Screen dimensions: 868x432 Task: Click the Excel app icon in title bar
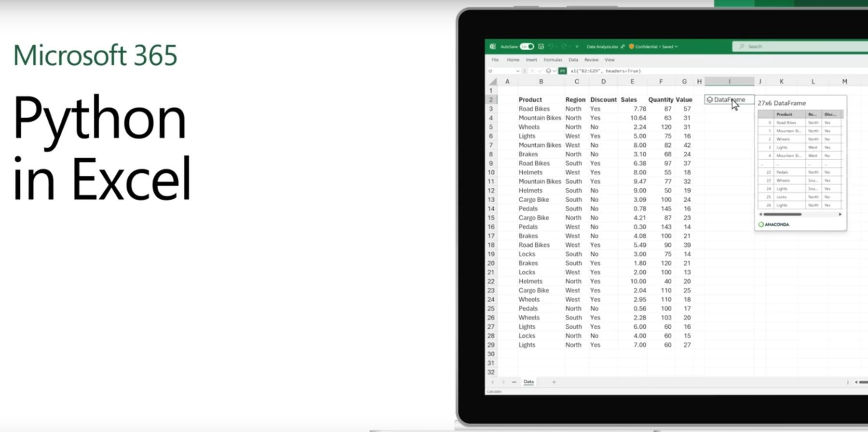492,46
